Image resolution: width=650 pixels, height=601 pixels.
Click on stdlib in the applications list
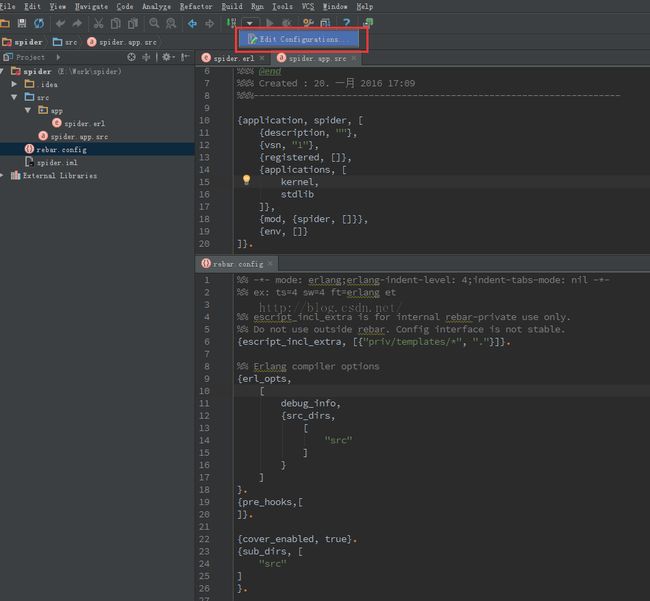click(x=297, y=194)
